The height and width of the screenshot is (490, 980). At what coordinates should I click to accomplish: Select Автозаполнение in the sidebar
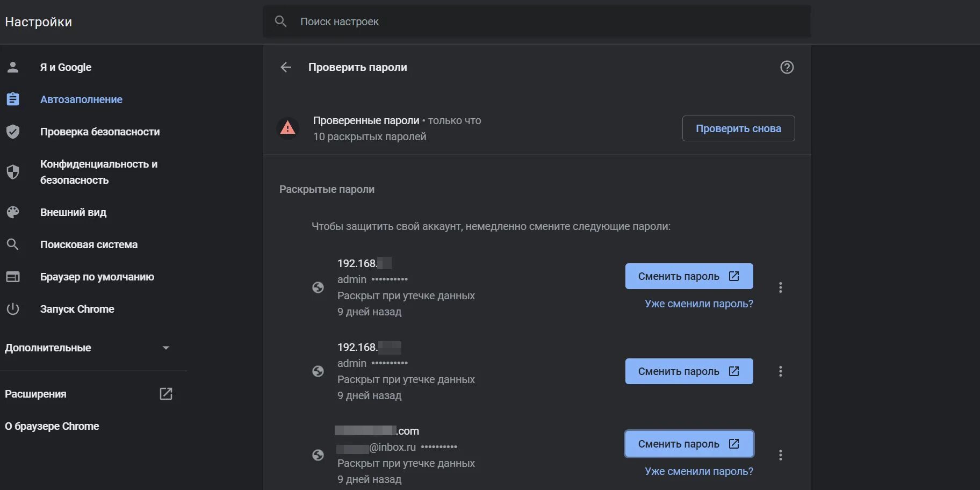[81, 99]
